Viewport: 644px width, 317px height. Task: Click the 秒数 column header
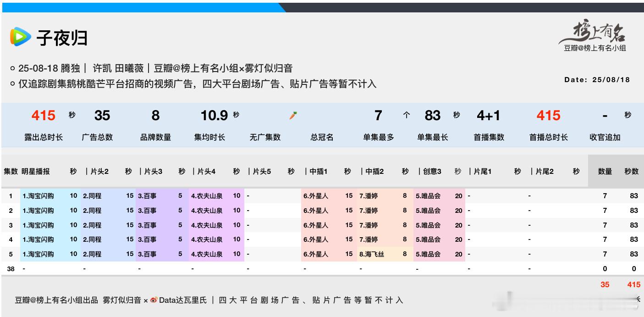pos(631,171)
